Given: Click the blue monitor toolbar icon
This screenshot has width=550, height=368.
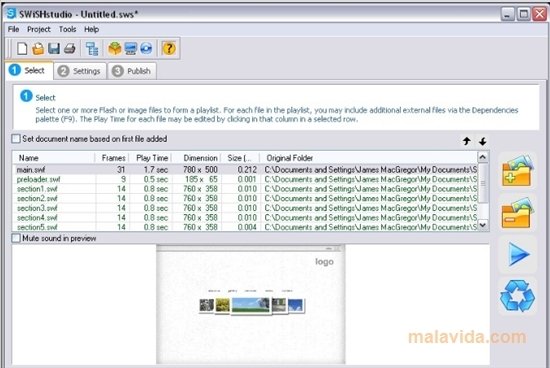Looking at the screenshot, I should pyautogui.click(x=130, y=48).
